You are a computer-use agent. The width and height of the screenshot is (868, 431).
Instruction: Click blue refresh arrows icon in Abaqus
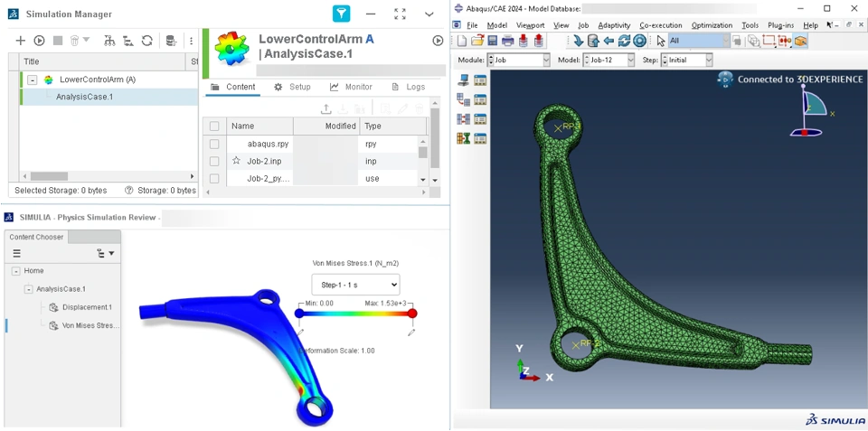pyautogui.click(x=624, y=41)
